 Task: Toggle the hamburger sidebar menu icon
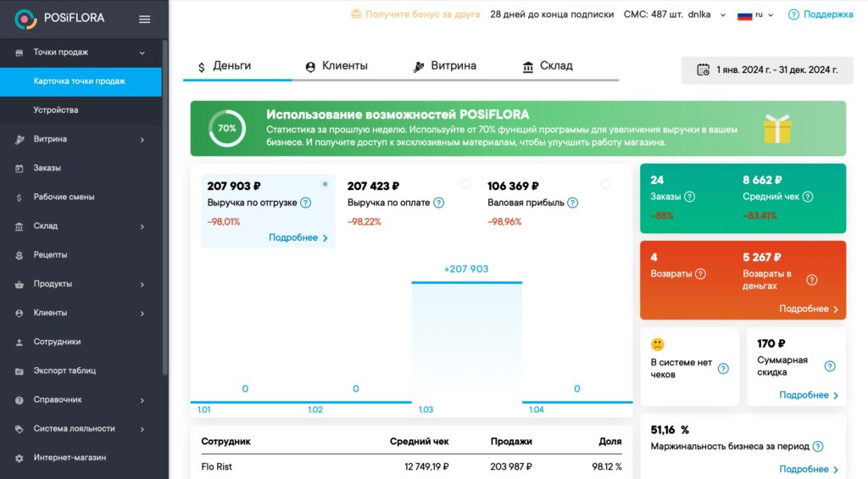click(144, 19)
